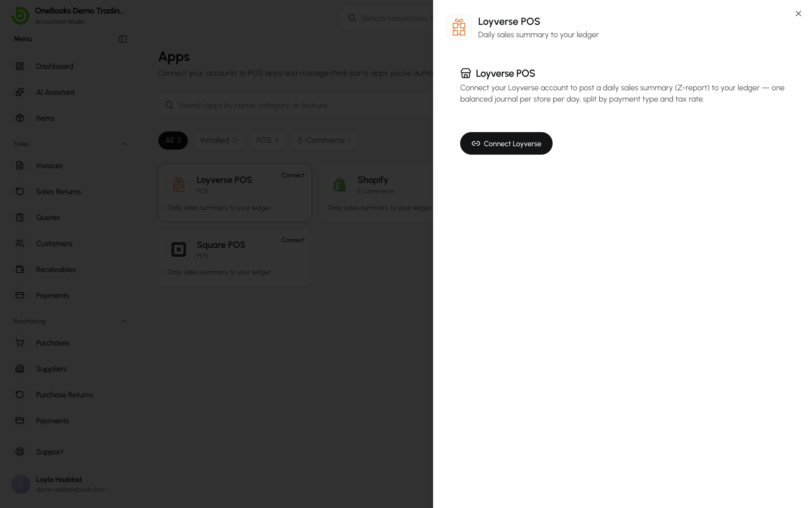Viewport: 812px width, 508px height.
Task: Click the Loyverse POS card logo
Action: [x=178, y=185]
